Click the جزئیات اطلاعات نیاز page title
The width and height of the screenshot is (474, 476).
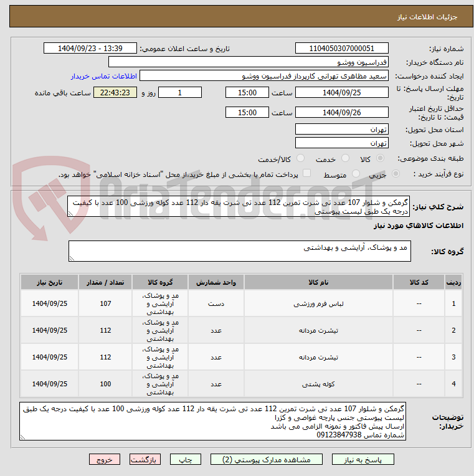pos(427,17)
